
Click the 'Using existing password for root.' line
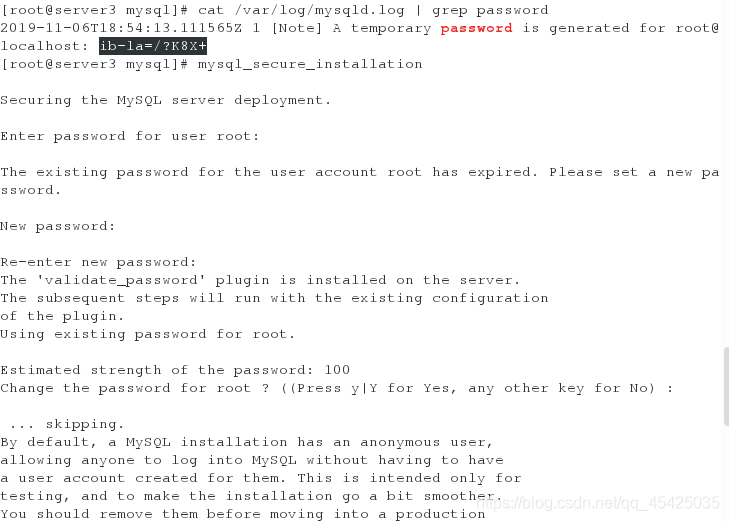[147, 334]
